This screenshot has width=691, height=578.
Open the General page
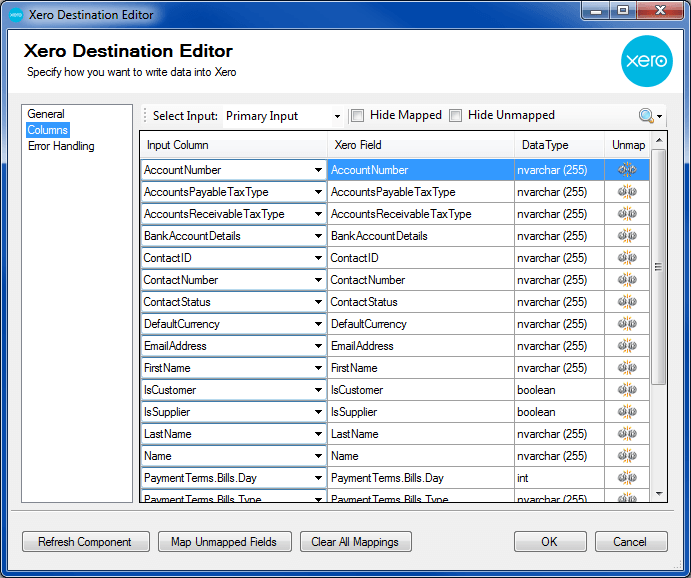(x=46, y=114)
